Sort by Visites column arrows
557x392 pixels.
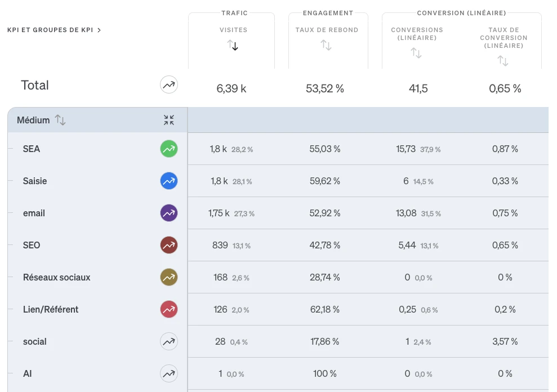[x=233, y=45]
